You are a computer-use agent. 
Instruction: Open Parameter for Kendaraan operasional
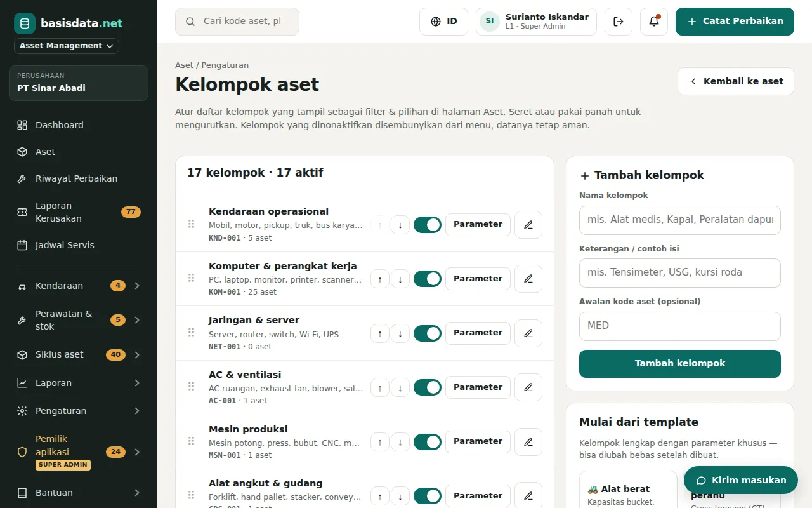pos(478,225)
